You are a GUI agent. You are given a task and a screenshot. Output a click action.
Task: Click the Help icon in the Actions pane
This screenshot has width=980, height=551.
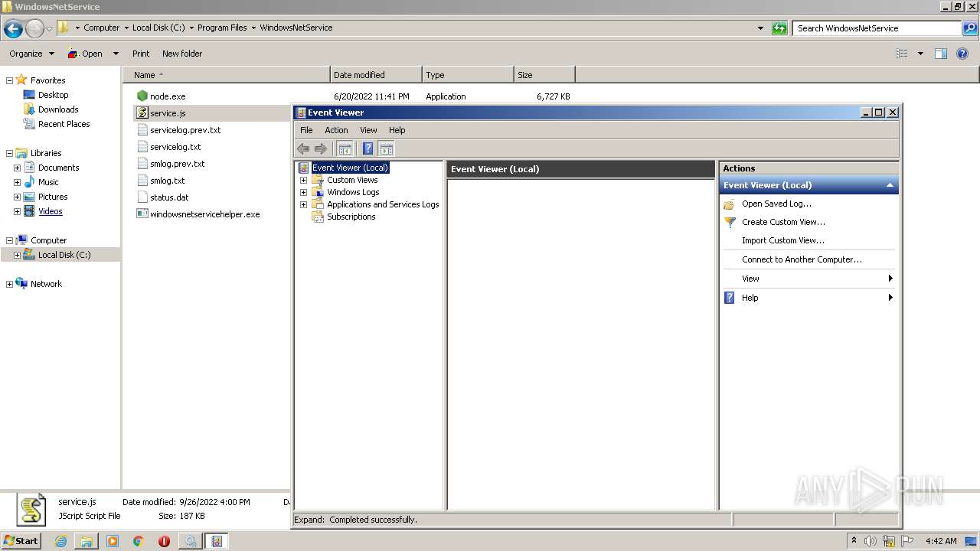(x=730, y=298)
